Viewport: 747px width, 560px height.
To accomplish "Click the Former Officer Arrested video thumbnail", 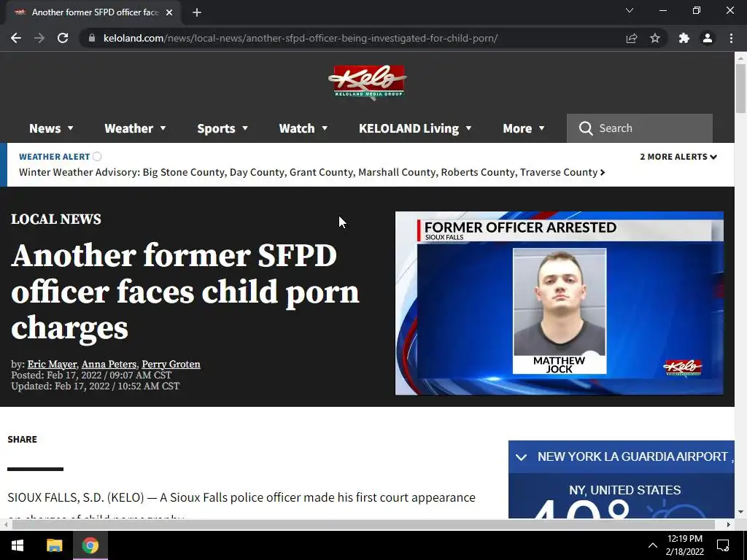I will [560, 303].
